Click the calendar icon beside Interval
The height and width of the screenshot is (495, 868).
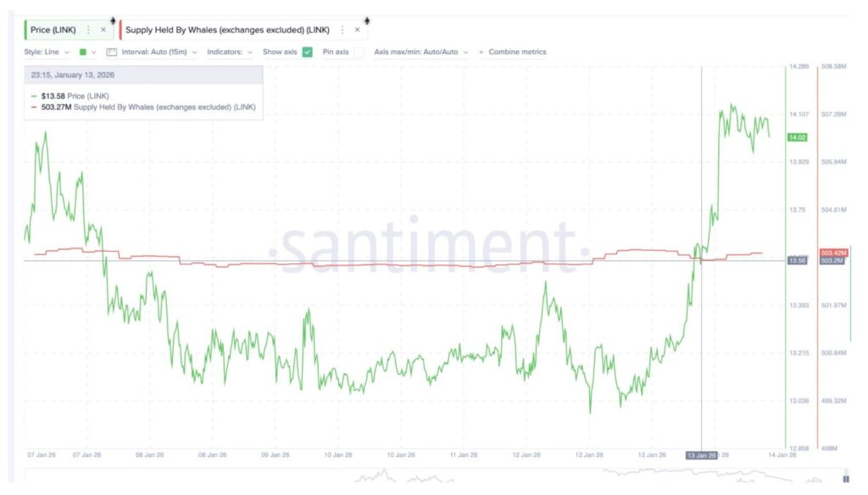point(111,52)
